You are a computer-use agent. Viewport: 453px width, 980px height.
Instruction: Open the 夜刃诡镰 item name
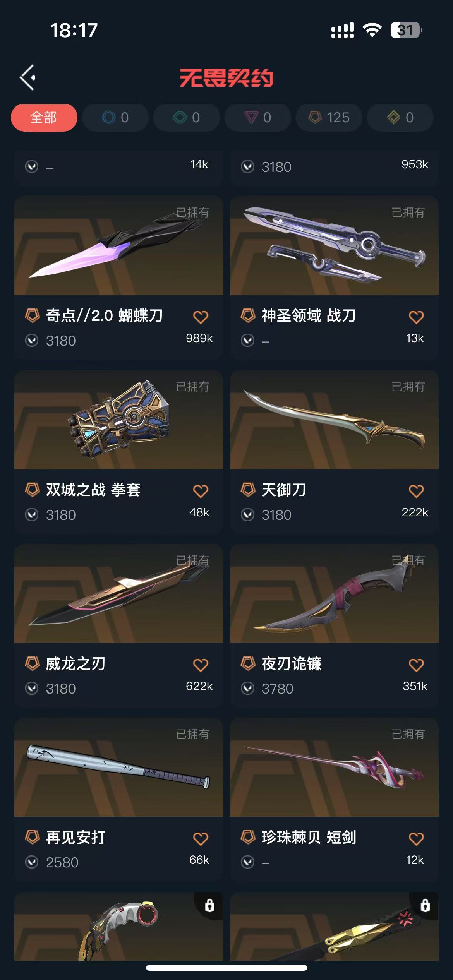pyautogui.click(x=292, y=664)
